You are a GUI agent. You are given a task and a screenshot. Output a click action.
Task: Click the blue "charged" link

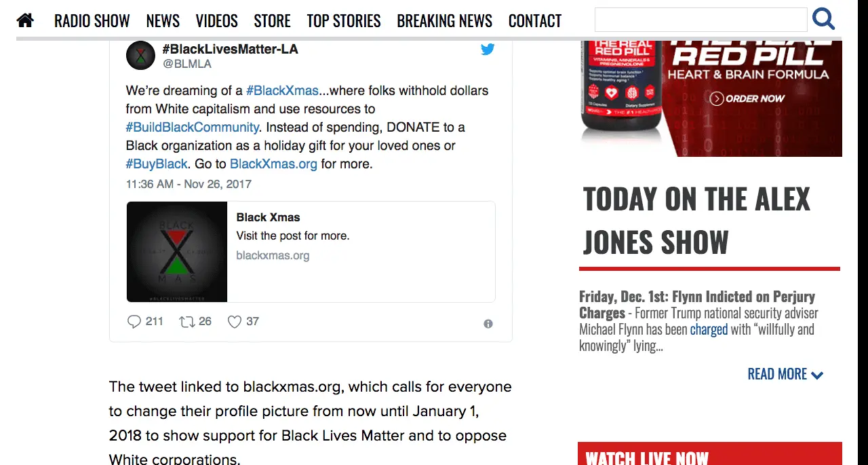(709, 329)
